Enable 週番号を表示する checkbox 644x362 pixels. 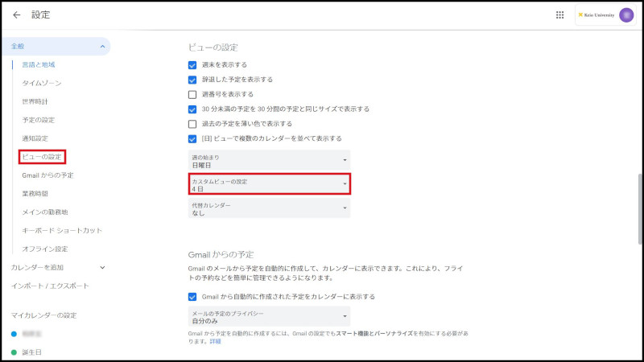192,94
